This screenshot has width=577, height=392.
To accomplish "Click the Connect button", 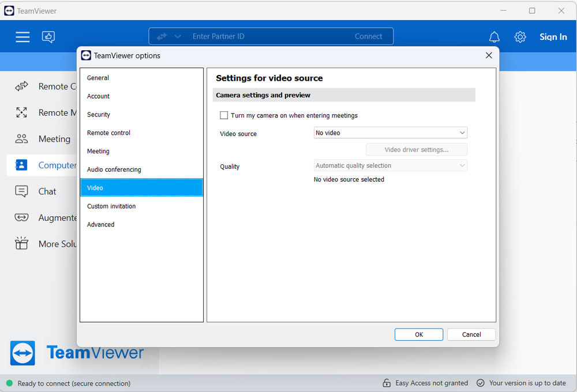I will [368, 36].
